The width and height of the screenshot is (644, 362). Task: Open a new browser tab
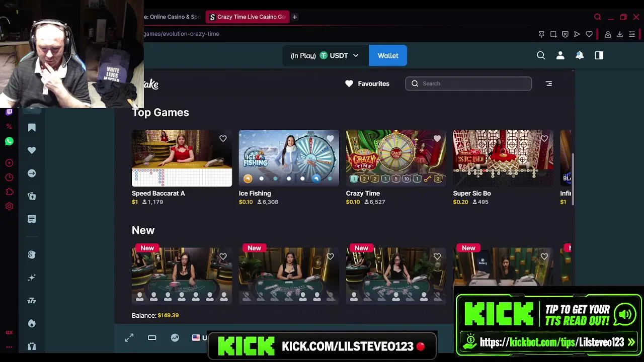(x=295, y=17)
